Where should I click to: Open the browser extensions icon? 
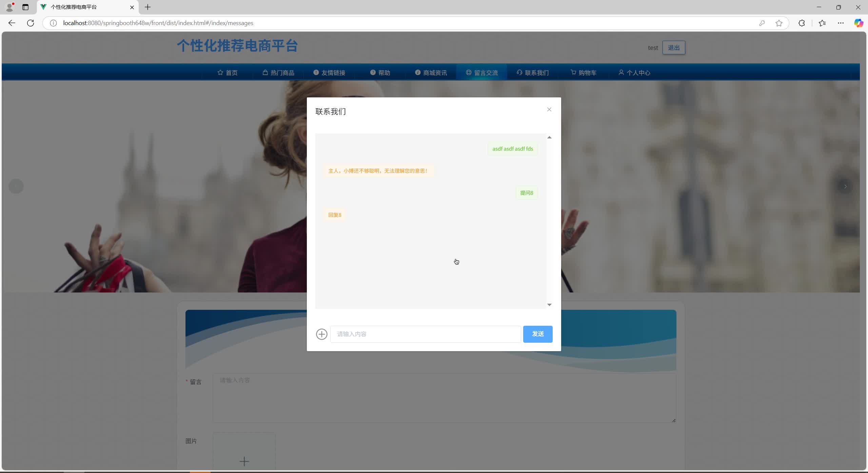[802, 23]
